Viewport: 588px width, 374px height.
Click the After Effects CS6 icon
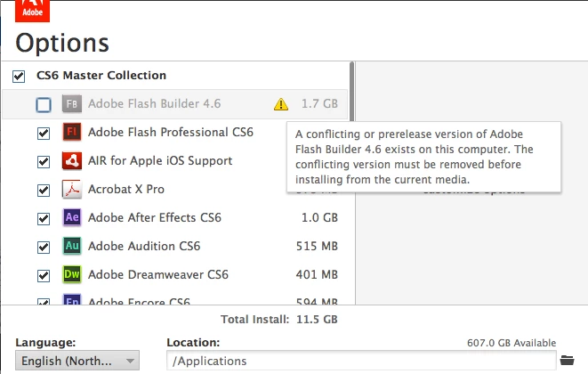point(72,218)
